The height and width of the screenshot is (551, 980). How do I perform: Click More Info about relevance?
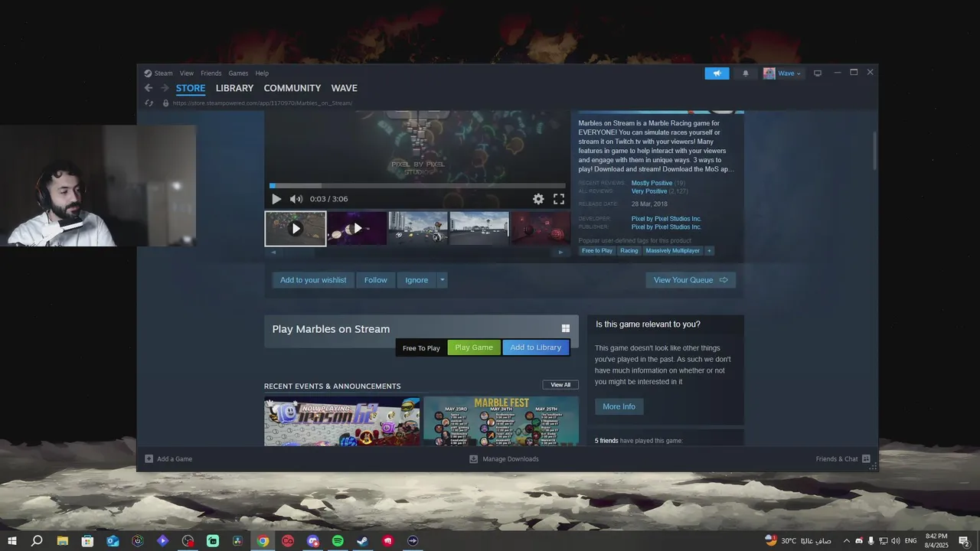(x=619, y=406)
